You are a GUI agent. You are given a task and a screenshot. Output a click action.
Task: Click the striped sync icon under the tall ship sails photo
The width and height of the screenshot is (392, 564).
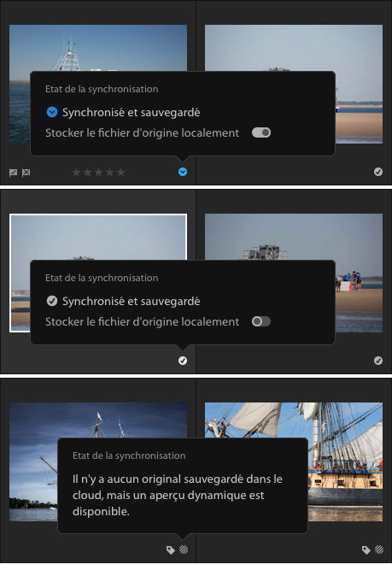pyautogui.click(x=379, y=549)
